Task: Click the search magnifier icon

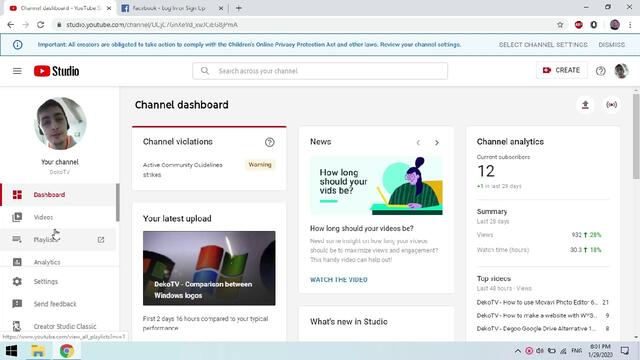Action: pos(205,71)
